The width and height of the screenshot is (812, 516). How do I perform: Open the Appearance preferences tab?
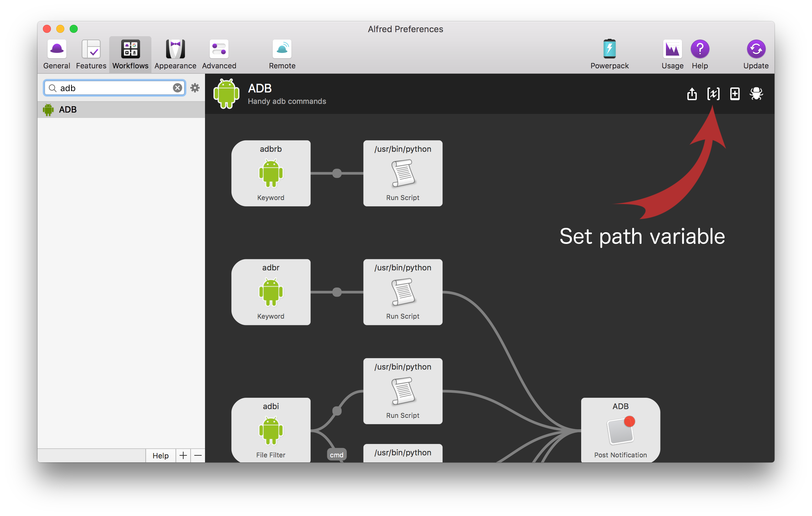coord(175,54)
